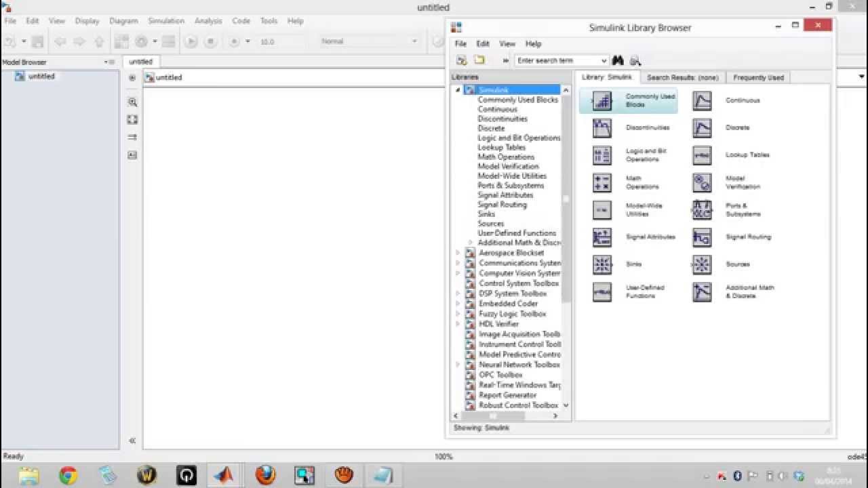Open the Tools menu in model window
This screenshot has height=488, width=868.
click(x=269, y=21)
